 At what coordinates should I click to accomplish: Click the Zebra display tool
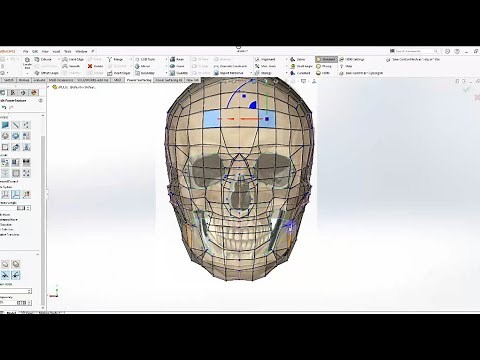(x=298, y=59)
